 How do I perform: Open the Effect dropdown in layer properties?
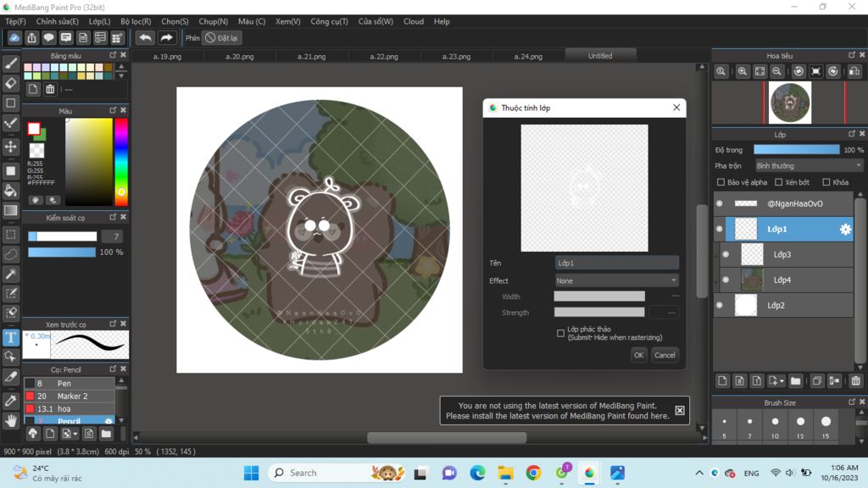tap(617, 280)
